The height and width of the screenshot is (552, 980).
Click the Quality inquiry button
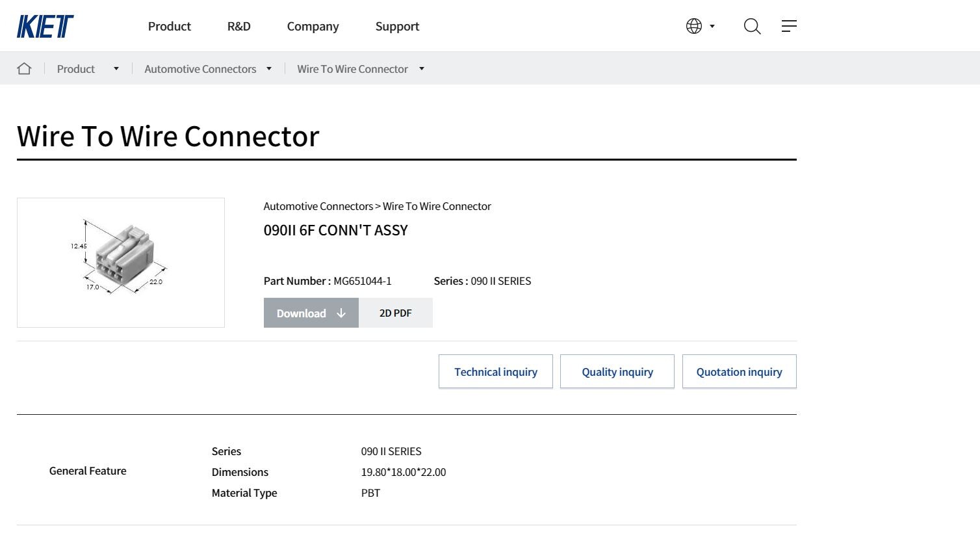[617, 371]
